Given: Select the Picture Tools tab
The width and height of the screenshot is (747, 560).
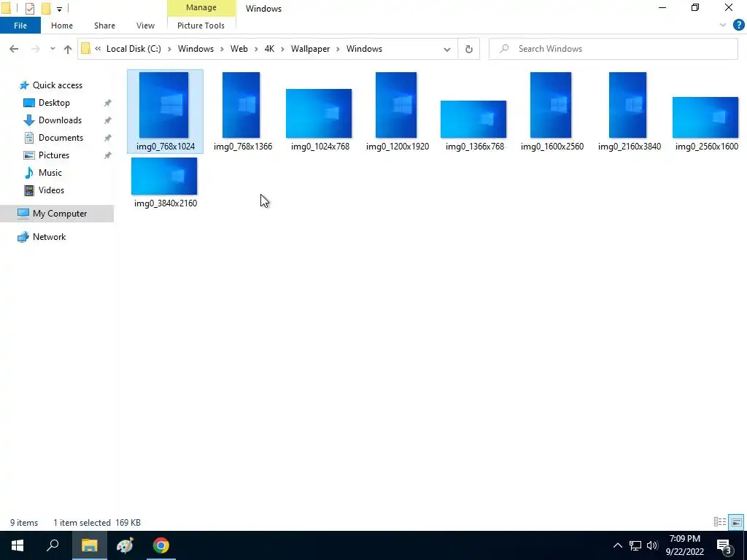Looking at the screenshot, I should click(x=201, y=26).
